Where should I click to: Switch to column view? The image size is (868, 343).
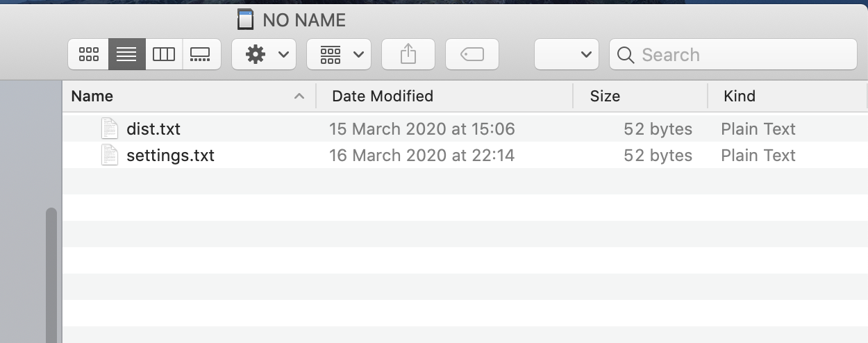164,55
